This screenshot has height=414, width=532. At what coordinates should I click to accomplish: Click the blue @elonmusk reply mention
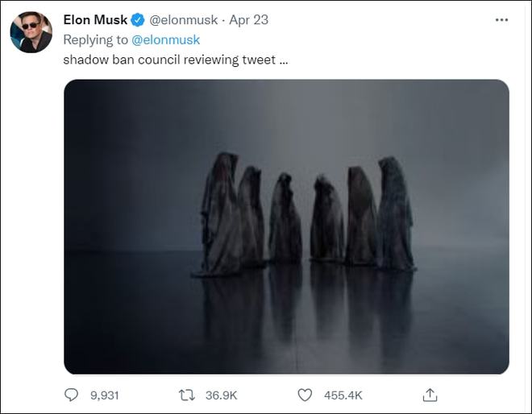(166, 39)
